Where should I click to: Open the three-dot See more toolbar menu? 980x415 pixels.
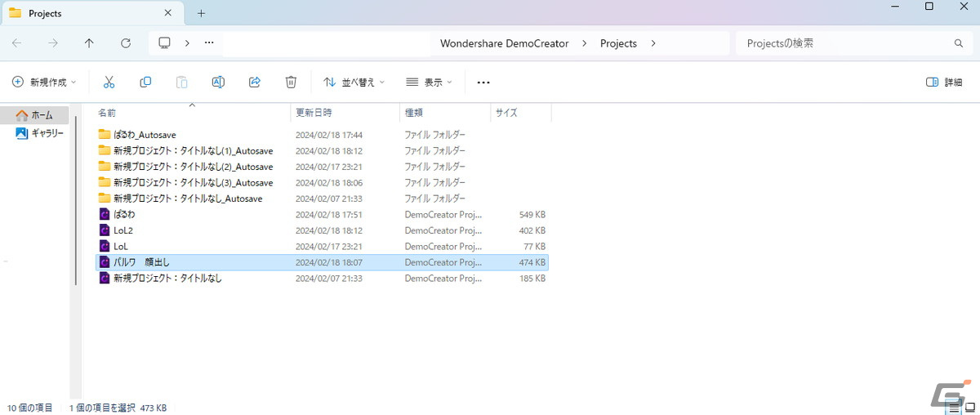(x=483, y=83)
